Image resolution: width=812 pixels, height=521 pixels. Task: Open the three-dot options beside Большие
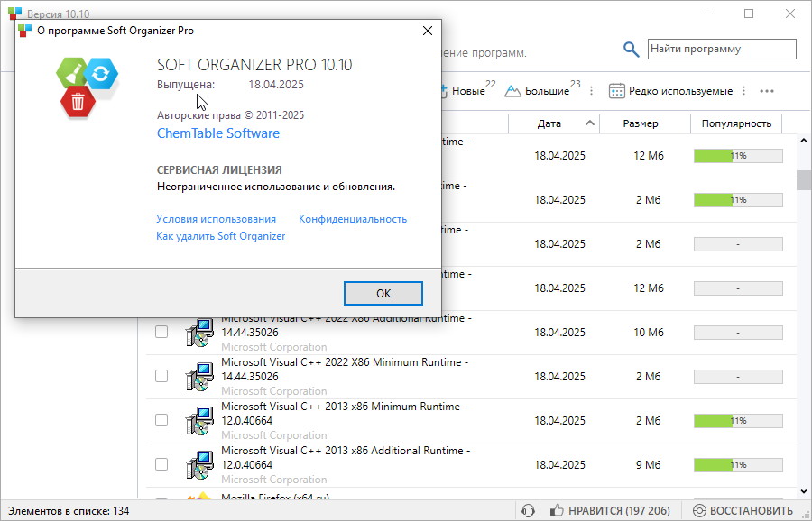tap(591, 91)
